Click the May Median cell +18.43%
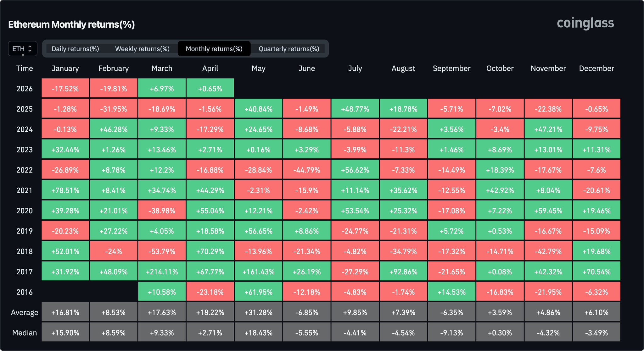Image resolution: width=644 pixels, height=351 pixels. (258, 332)
